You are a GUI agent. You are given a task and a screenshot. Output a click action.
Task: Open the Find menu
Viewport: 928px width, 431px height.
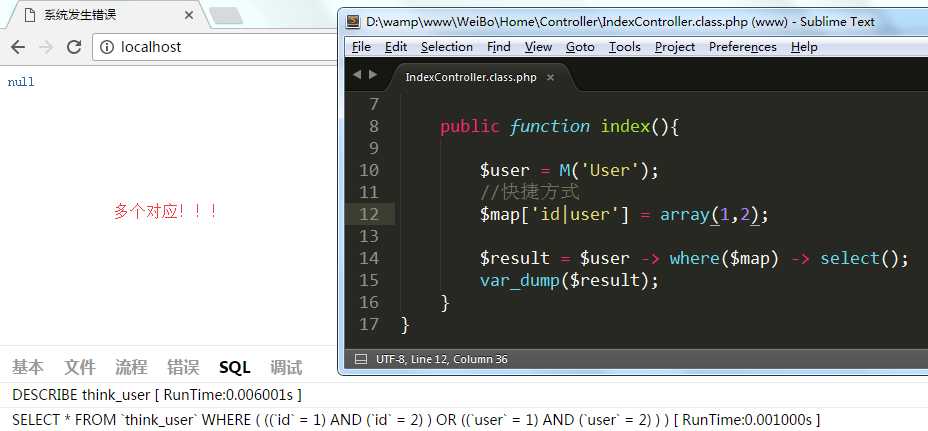(x=499, y=47)
